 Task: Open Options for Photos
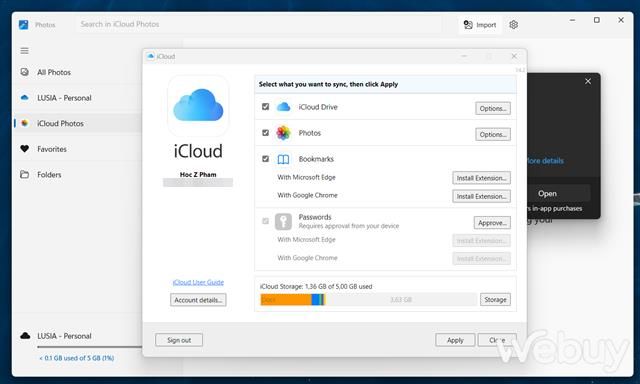(493, 134)
